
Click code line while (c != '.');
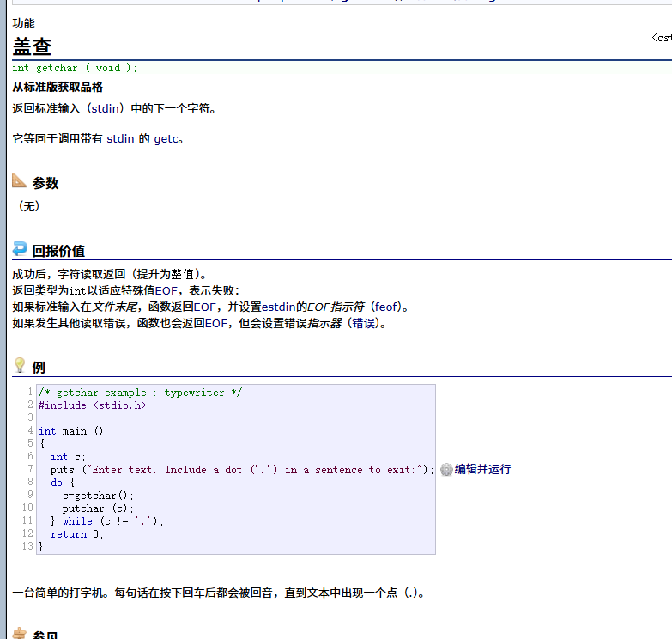[x=107, y=521]
